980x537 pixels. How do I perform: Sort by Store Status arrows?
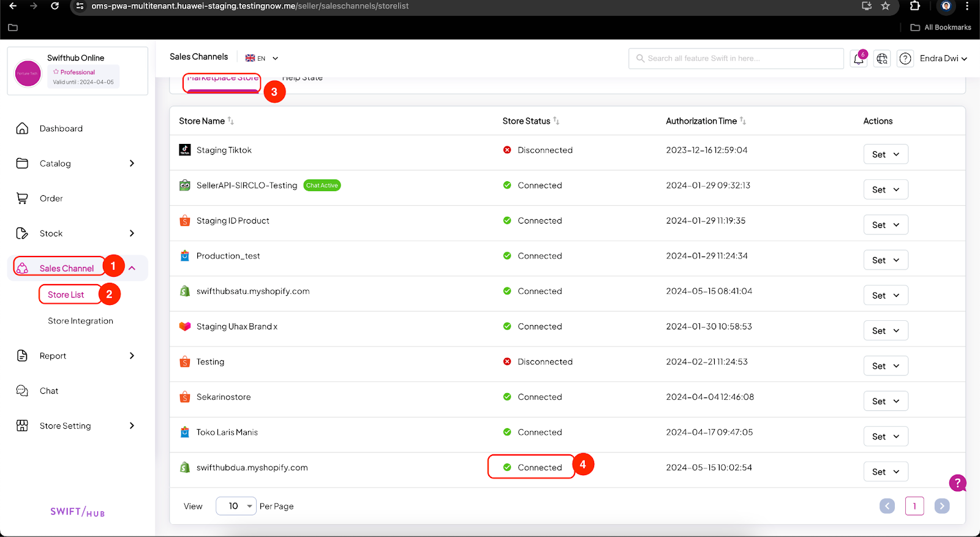click(x=556, y=121)
